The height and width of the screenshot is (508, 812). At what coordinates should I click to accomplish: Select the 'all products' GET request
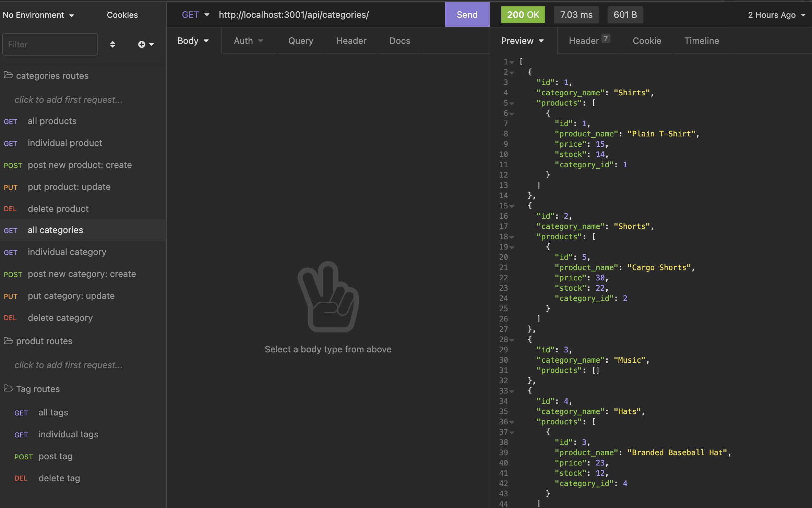point(52,121)
